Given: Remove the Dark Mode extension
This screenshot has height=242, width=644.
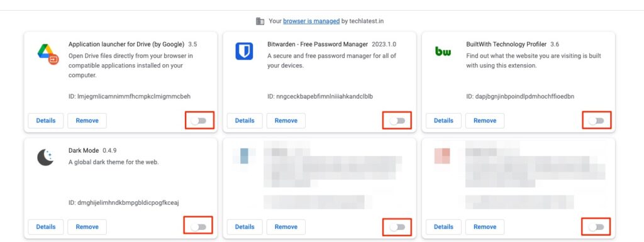Looking at the screenshot, I should 87,227.
